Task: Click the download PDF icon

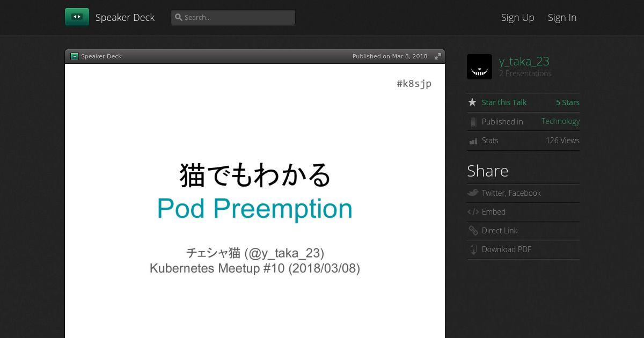Action: coord(473,249)
